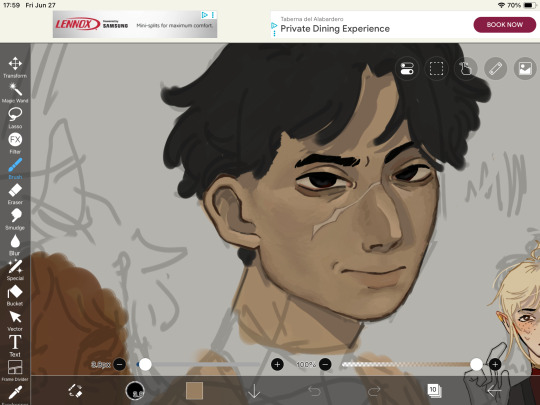Open the material image icon
540x405 pixels.
tap(525, 68)
